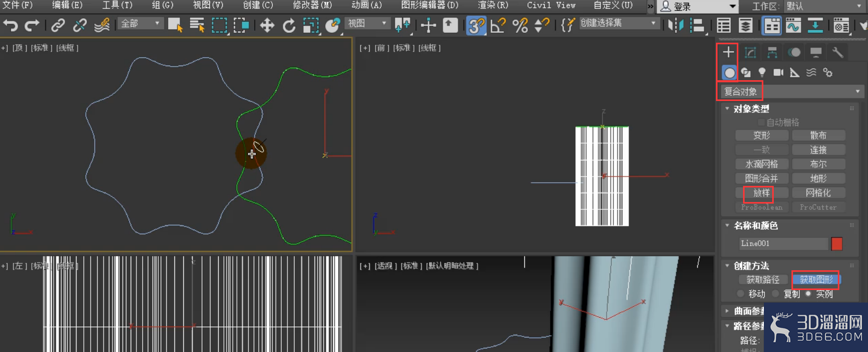Toggle the Ribbon display icon
Viewport: 868px width, 352px height.
[771, 25]
